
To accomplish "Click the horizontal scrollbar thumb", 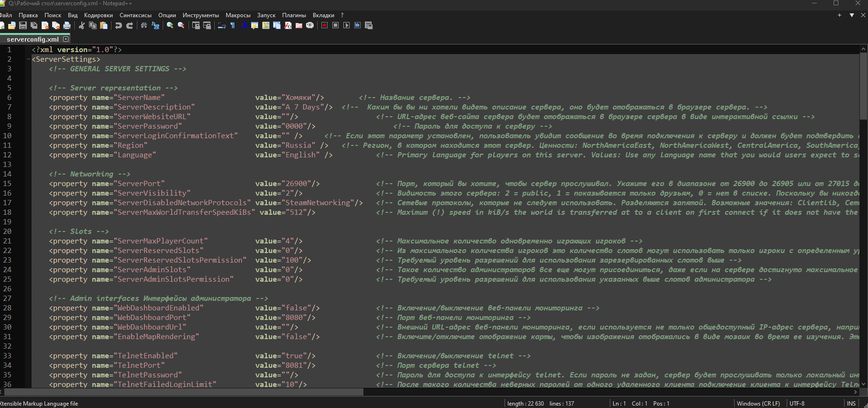I will tap(184, 392).
